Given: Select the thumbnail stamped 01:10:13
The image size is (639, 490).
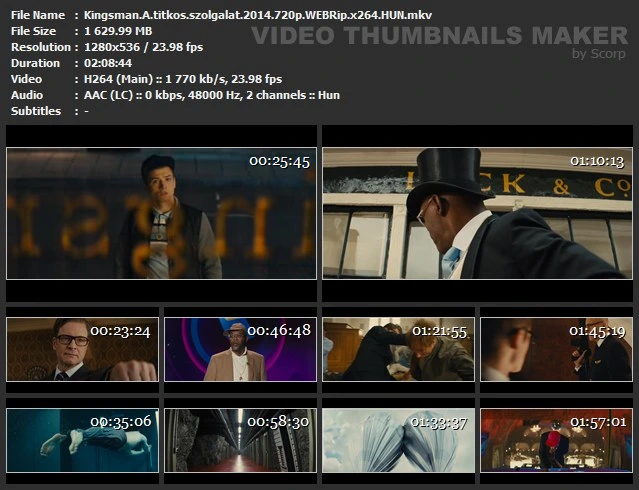Looking at the screenshot, I should coord(478,213).
